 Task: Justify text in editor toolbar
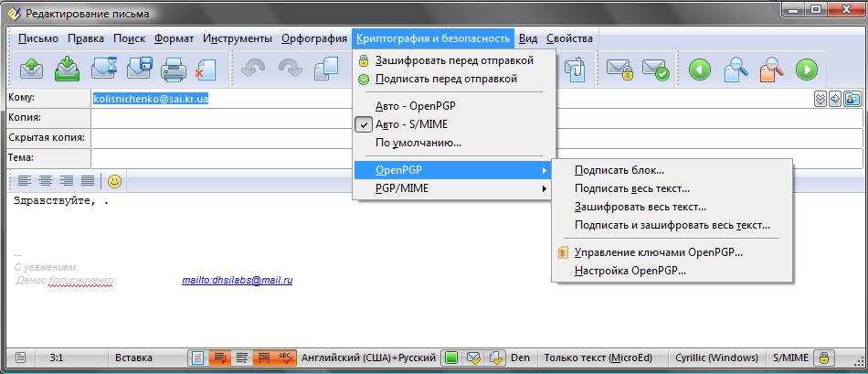tap(88, 180)
